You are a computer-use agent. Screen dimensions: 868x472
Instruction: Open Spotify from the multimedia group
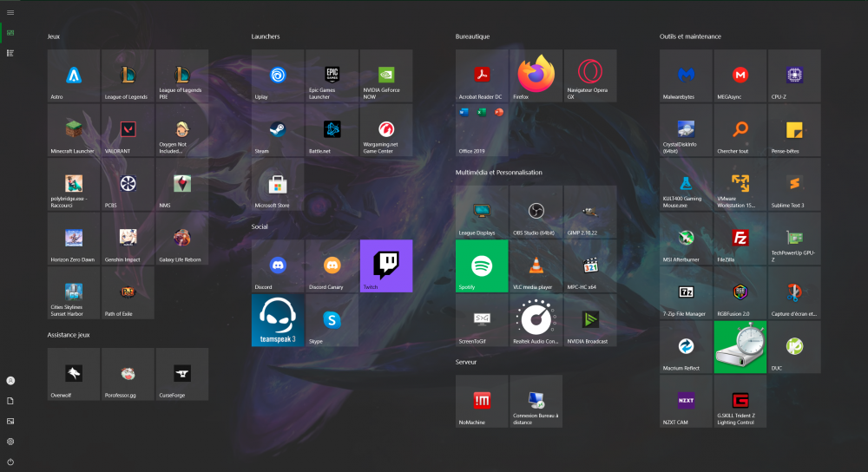pyautogui.click(x=482, y=265)
